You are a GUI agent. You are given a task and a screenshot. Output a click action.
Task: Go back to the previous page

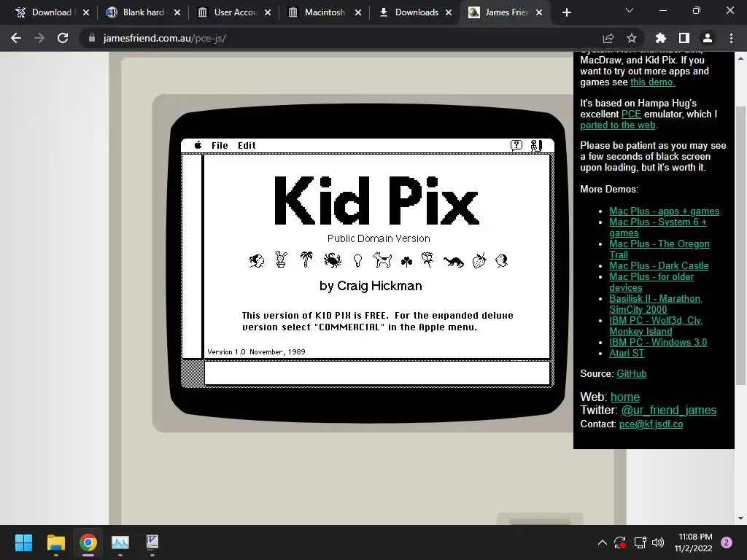click(x=16, y=38)
